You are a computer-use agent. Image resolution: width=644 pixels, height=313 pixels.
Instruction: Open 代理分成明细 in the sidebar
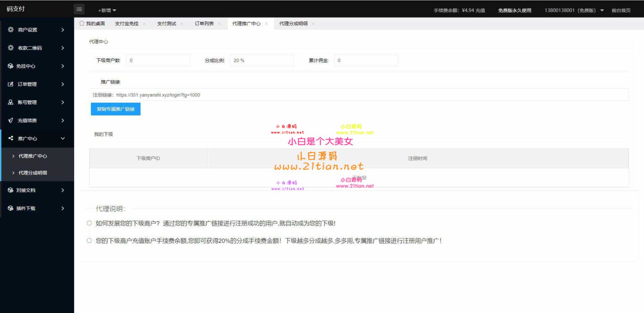pyautogui.click(x=37, y=173)
